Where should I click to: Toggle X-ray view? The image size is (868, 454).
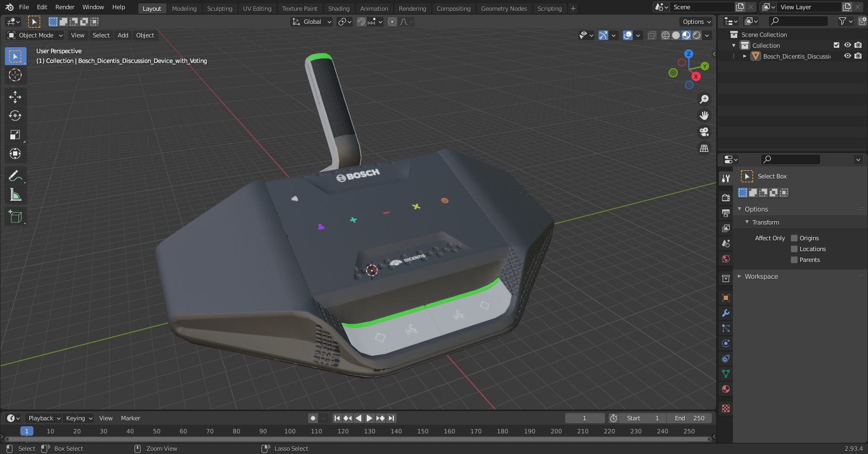(x=652, y=35)
